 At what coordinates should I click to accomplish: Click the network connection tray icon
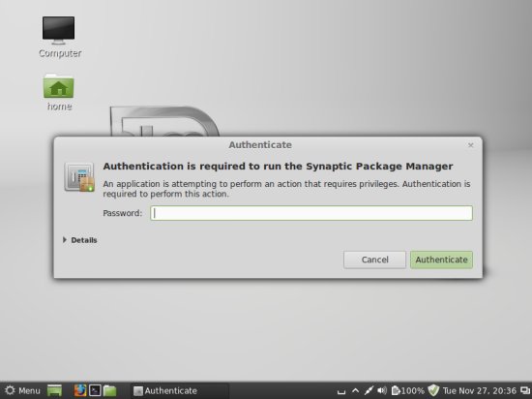pos(369,391)
